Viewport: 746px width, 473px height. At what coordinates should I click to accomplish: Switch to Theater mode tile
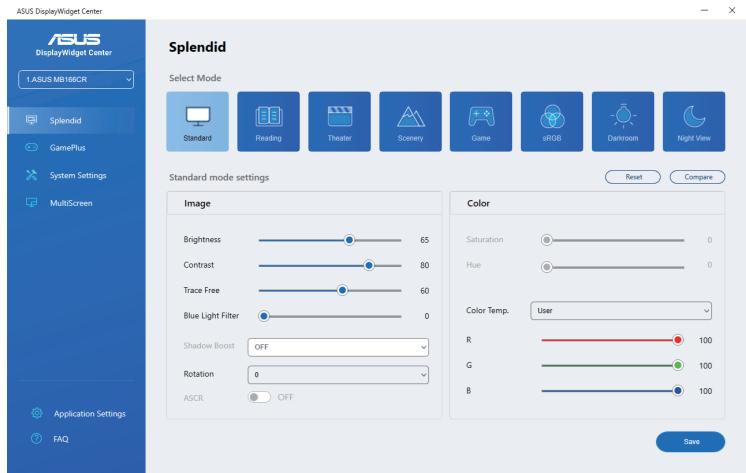339,121
